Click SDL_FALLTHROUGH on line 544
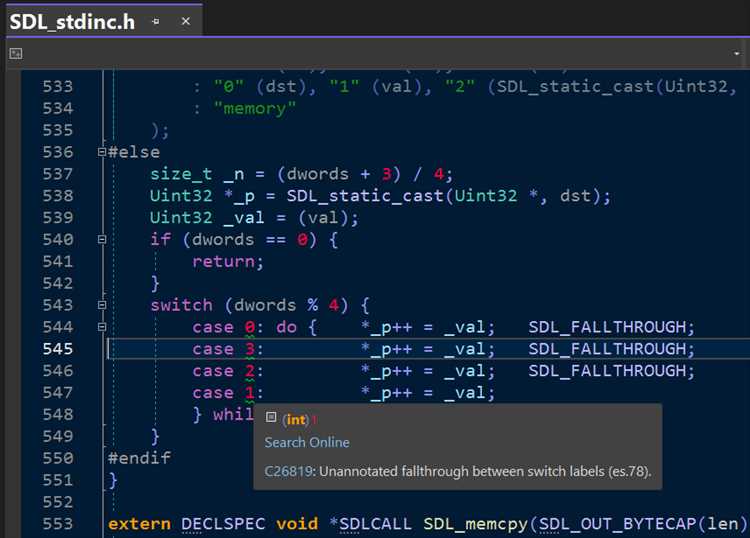The image size is (750, 538). 607,327
